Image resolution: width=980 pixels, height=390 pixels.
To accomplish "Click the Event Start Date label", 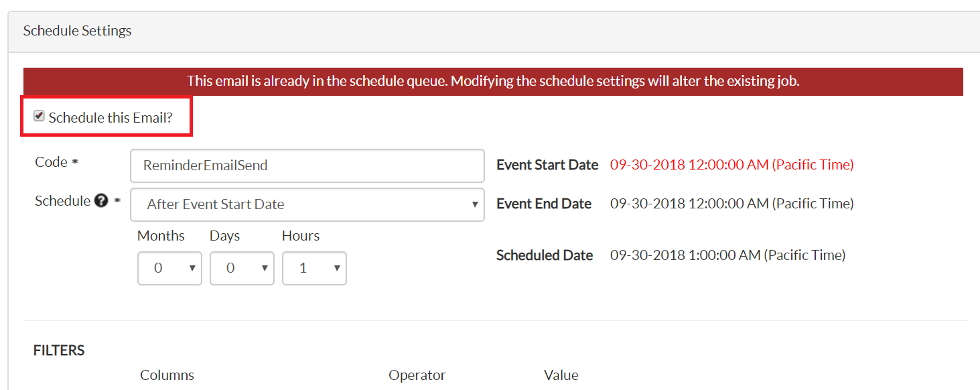I will click(547, 165).
